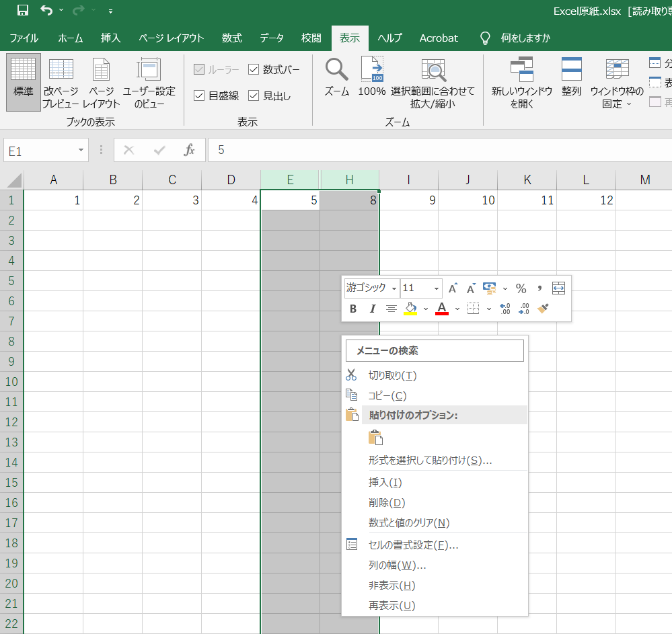Apply the red font color

442,309
